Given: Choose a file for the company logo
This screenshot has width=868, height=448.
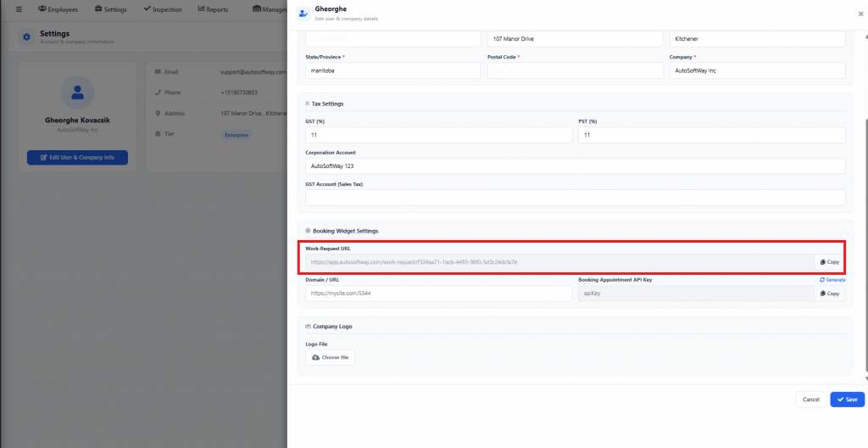Looking at the screenshot, I should [331, 357].
